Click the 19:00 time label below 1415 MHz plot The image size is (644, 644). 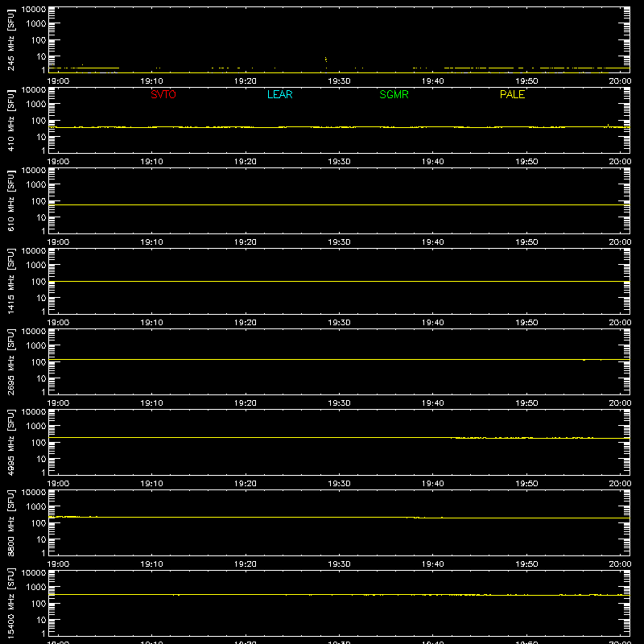tap(58, 323)
